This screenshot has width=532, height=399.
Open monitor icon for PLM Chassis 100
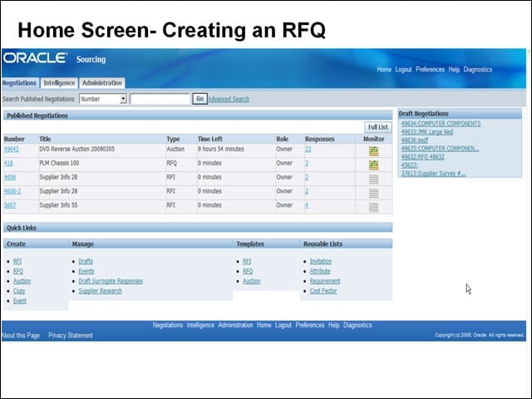[x=373, y=165]
